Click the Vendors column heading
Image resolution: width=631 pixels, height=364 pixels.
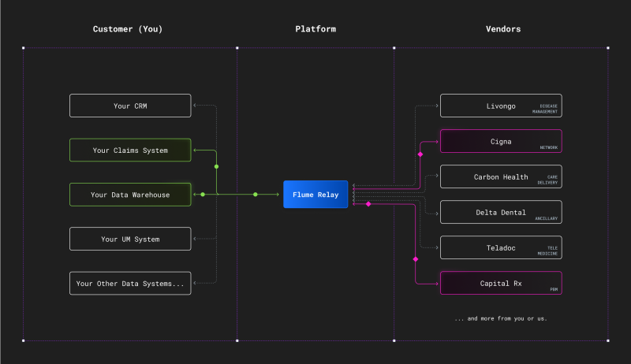(x=503, y=29)
